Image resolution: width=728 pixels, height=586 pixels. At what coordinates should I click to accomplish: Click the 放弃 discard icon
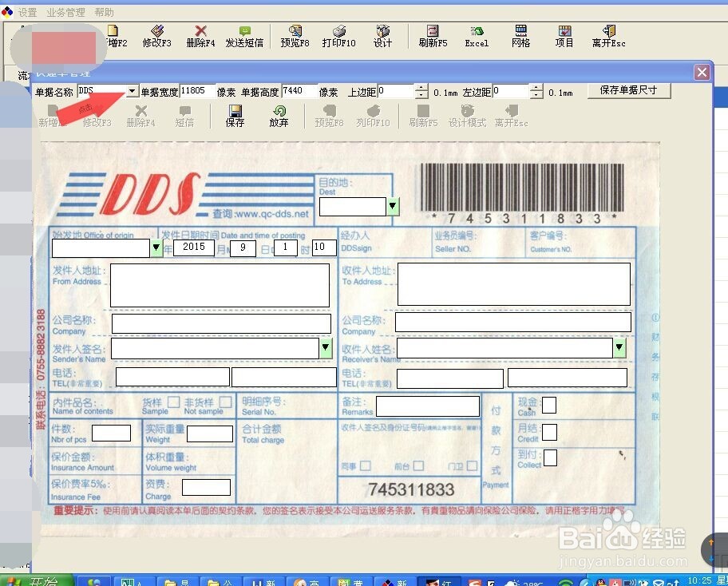pos(279,116)
